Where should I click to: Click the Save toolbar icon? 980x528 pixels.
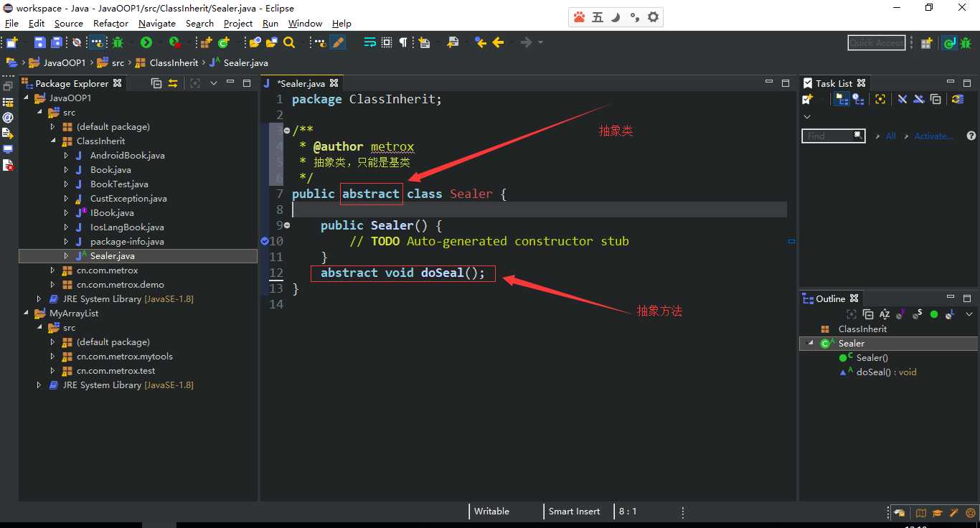(39, 43)
